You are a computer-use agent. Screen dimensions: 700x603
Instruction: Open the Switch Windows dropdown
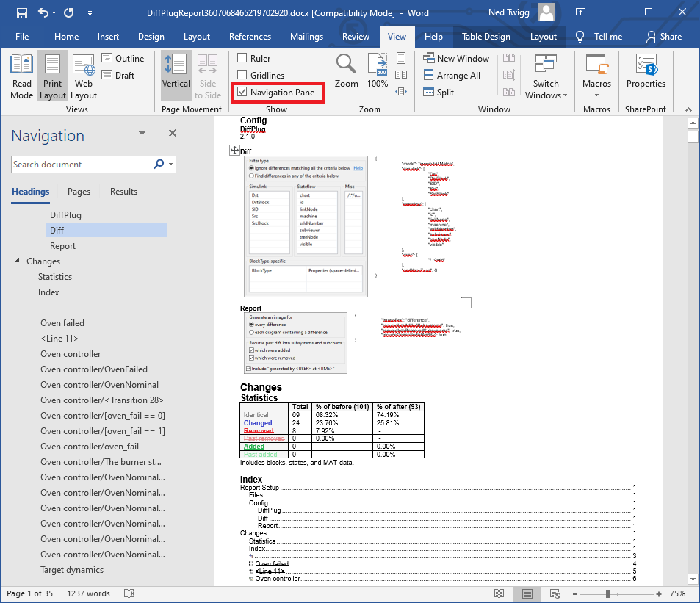pos(546,77)
